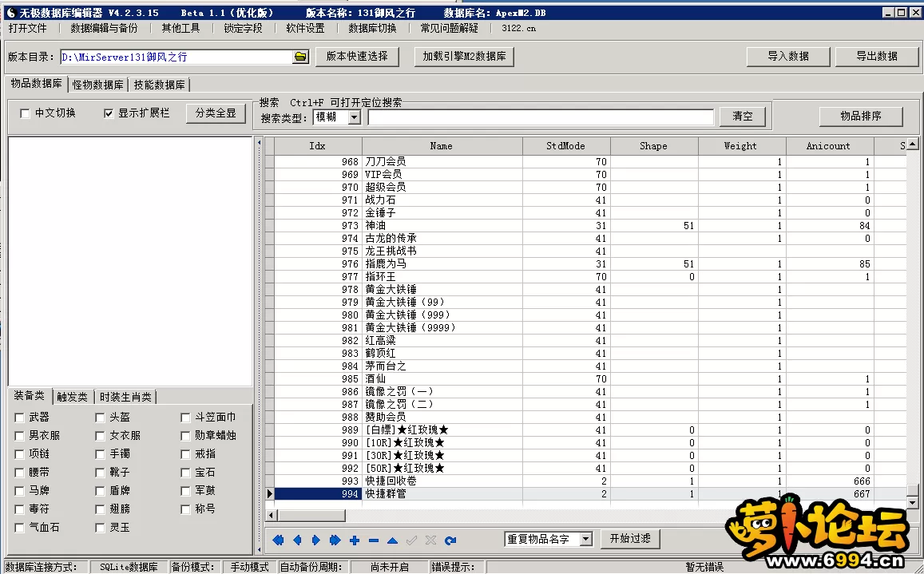Click the 版本目录 path field
924x574 pixels.
tap(176, 57)
